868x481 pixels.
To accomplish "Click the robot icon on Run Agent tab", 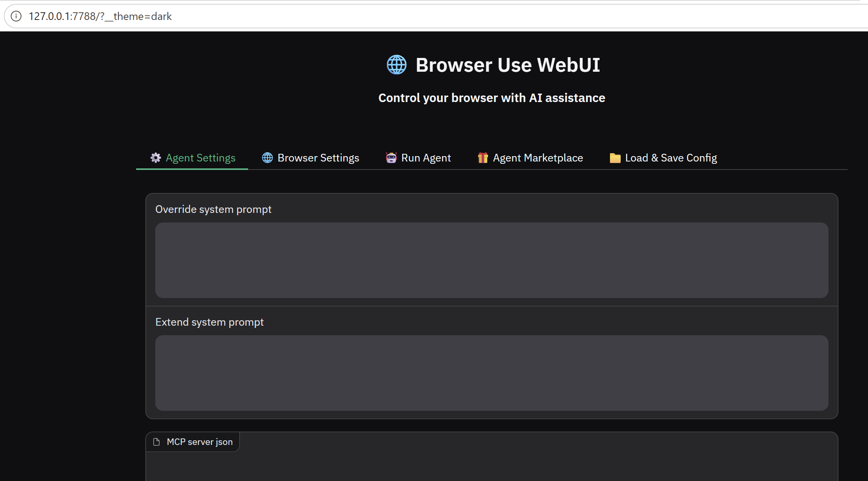I will (x=391, y=158).
